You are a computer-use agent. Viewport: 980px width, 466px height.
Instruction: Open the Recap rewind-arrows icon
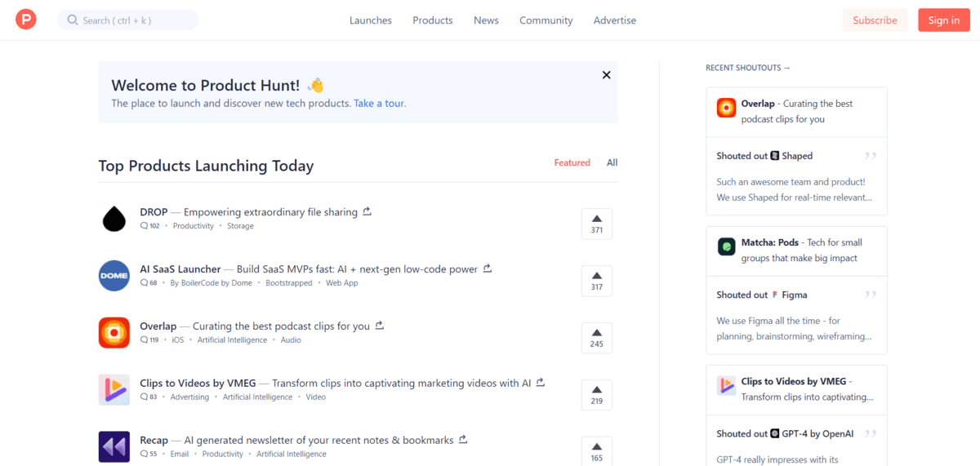(x=114, y=446)
